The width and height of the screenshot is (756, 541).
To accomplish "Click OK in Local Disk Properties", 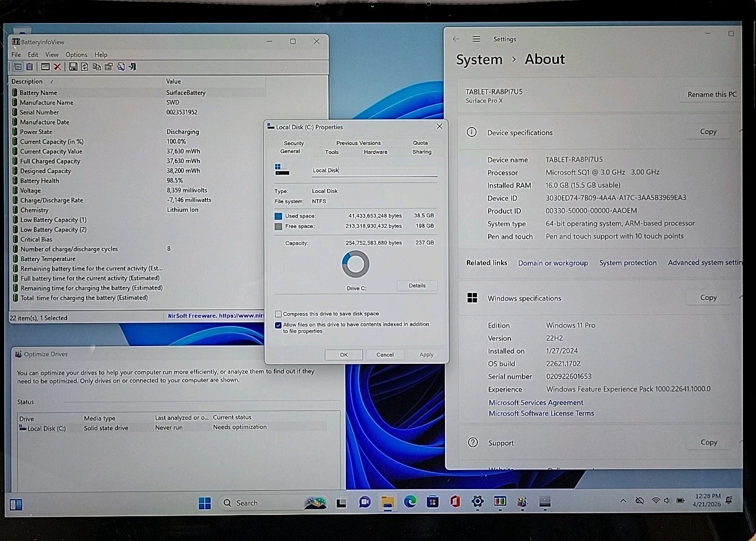I will pos(343,355).
